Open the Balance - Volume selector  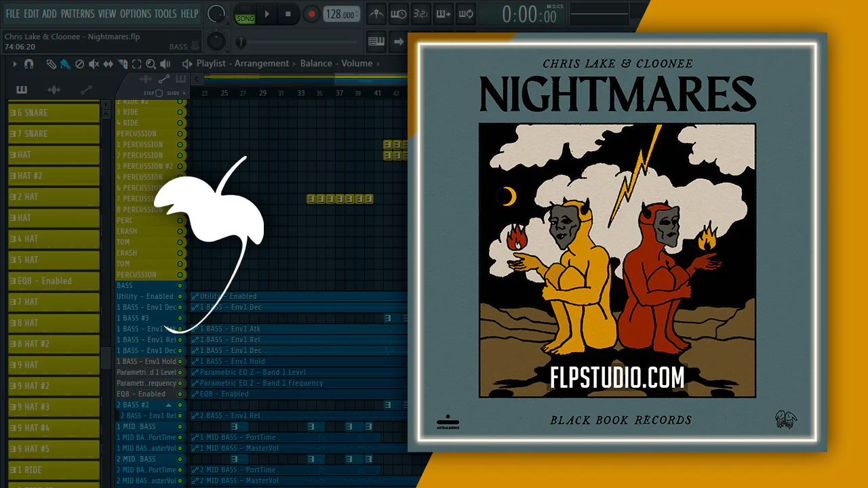336,64
